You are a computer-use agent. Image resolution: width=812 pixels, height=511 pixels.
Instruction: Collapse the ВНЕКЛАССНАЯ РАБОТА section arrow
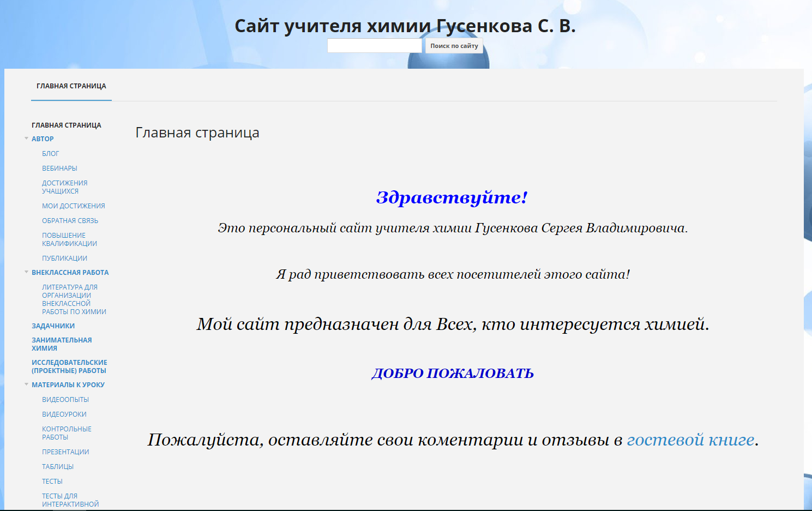[26, 272]
